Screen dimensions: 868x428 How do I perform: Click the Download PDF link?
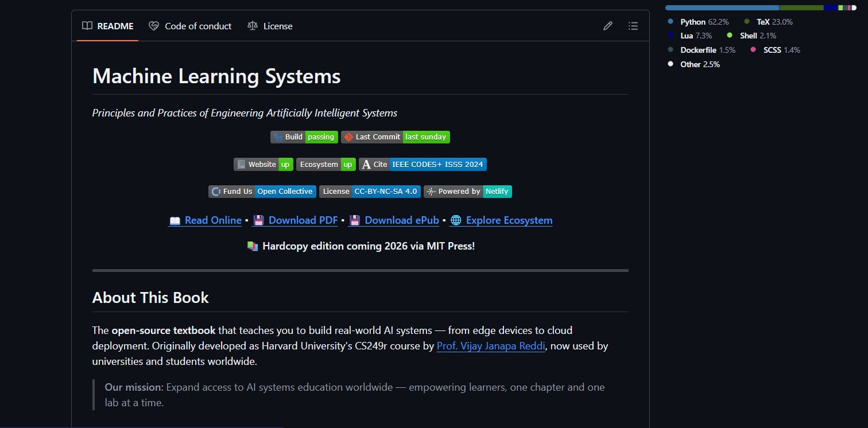(295, 220)
